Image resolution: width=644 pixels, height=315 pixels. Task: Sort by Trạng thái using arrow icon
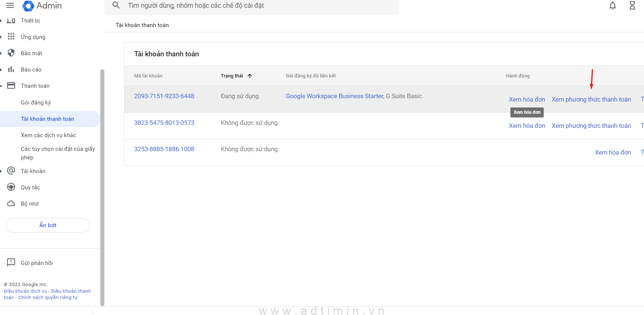click(x=250, y=76)
